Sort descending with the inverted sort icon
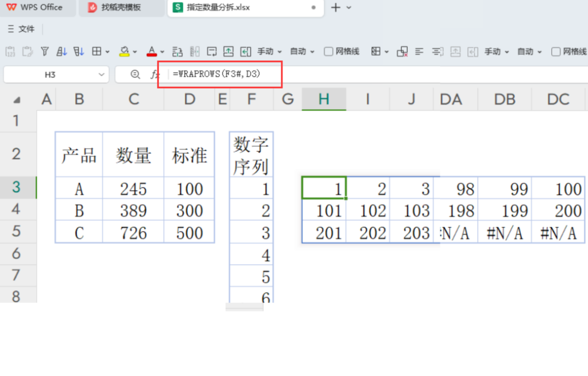The width and height of the screenshot is (588, 376). tap(79, 52)
